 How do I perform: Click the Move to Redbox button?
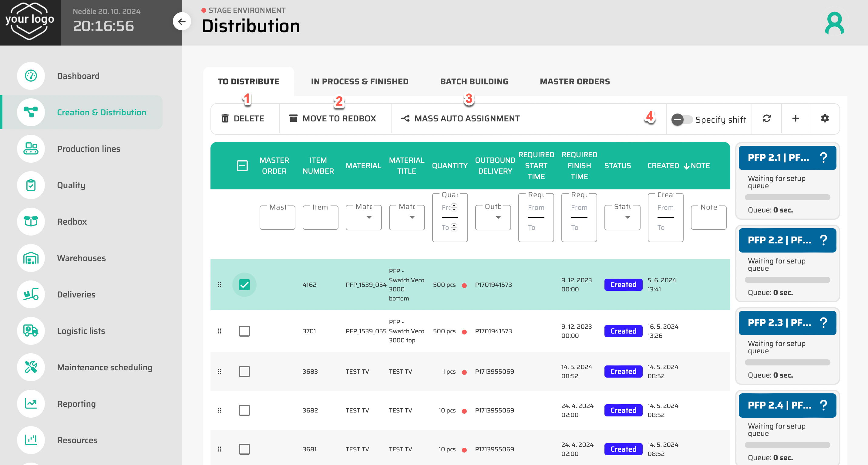pyautogui.click(x=333, y=118)
